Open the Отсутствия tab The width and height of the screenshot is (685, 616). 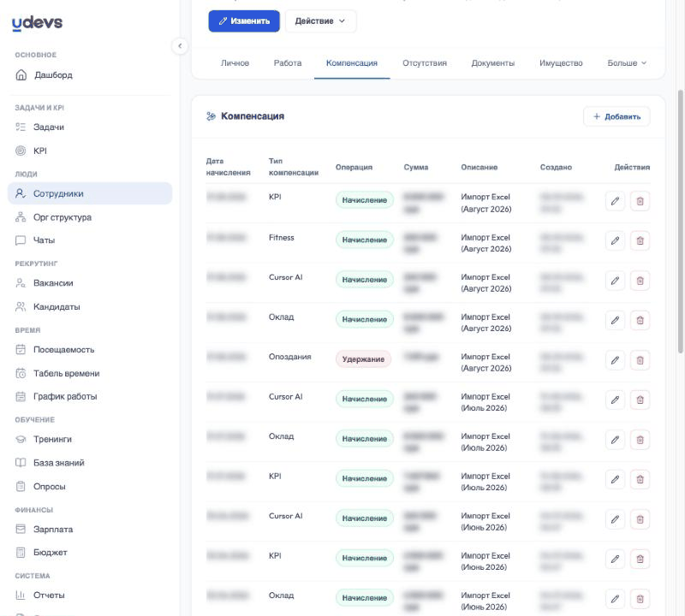pyautogui.click(x=424, y=62)
